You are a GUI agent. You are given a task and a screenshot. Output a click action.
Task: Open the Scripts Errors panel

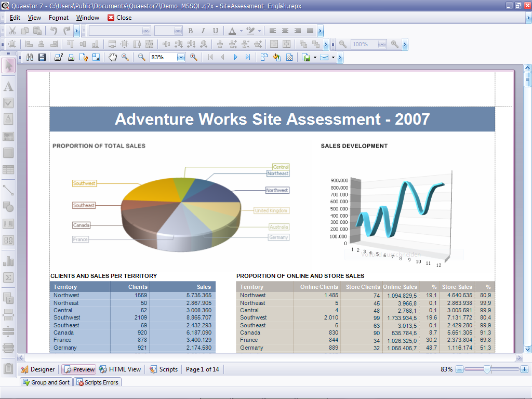[x=98, y=382]
